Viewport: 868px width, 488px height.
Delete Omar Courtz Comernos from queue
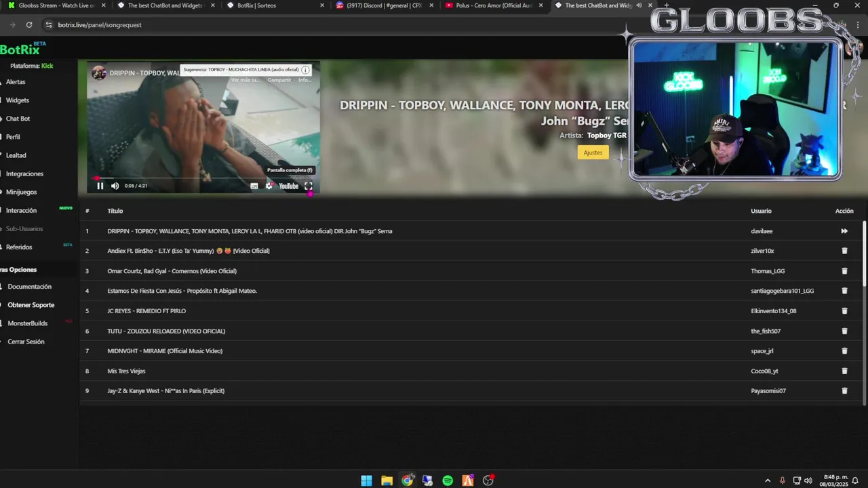click(844, 271)
